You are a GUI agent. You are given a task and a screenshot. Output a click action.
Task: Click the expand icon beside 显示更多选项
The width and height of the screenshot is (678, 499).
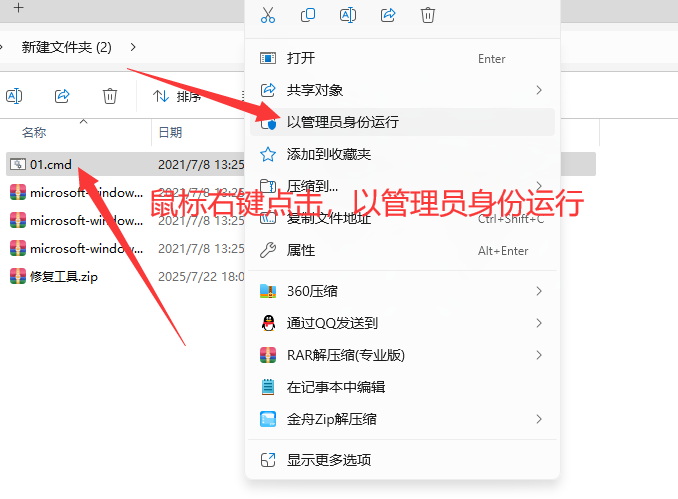(x=268, y=460)
